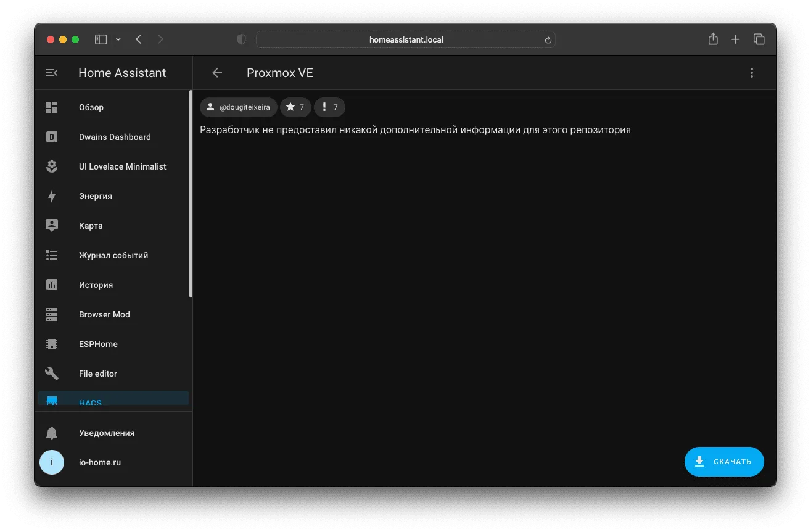Download the repository with Скачать button
This screenshot has width=811, height=532.
coord(724,462)
